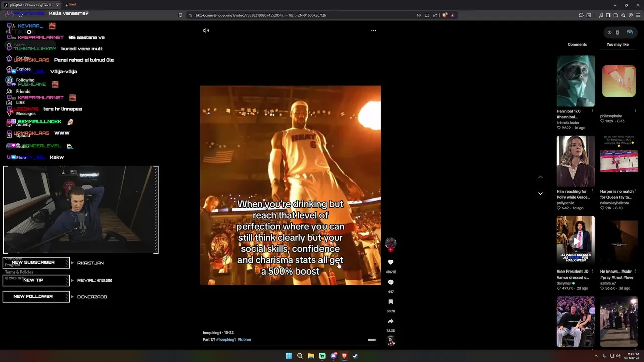Open the dailymail creator link

coord(564,283)
